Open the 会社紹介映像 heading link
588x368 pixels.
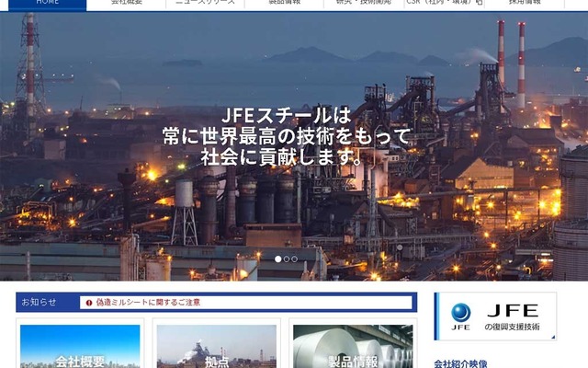click(461, 363)
